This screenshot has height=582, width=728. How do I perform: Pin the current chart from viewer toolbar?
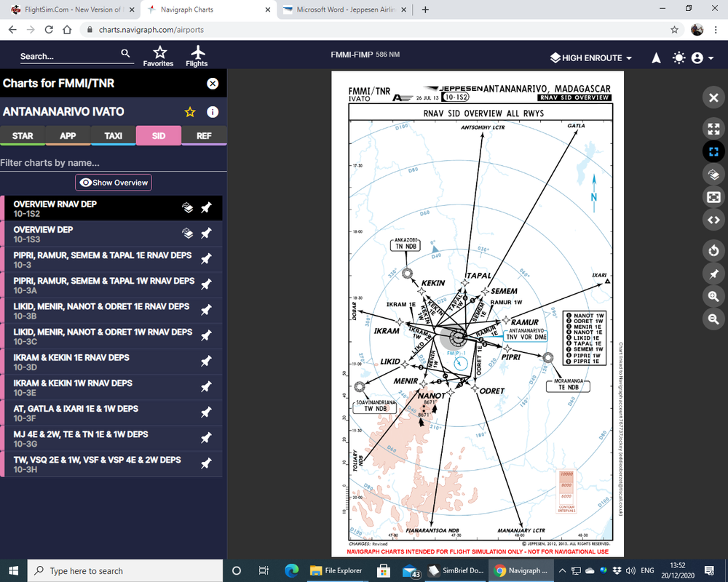pyautogui.click(x=713, y=274)
